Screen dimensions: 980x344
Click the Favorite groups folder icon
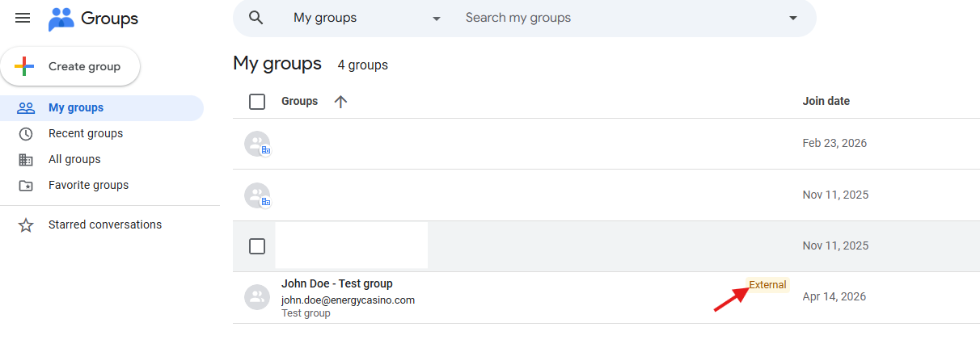click(x=26, y=186)
